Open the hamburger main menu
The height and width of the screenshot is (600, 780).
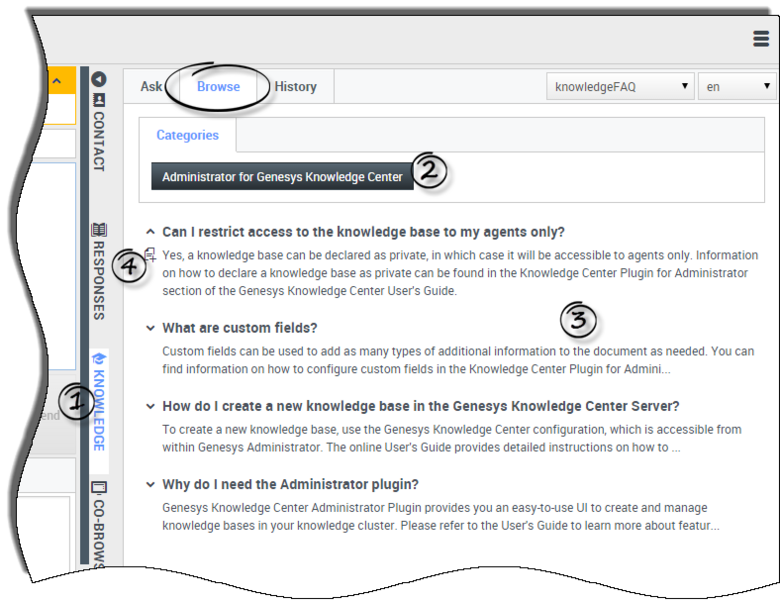click(761, 38)
